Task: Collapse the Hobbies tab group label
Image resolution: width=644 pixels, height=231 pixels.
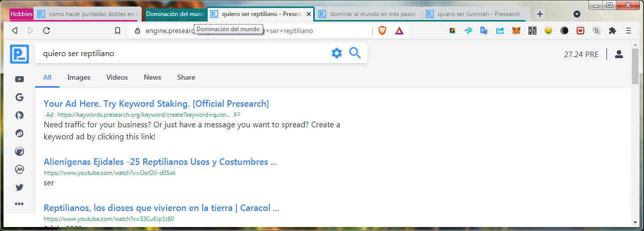Action: tap(22, 14)
